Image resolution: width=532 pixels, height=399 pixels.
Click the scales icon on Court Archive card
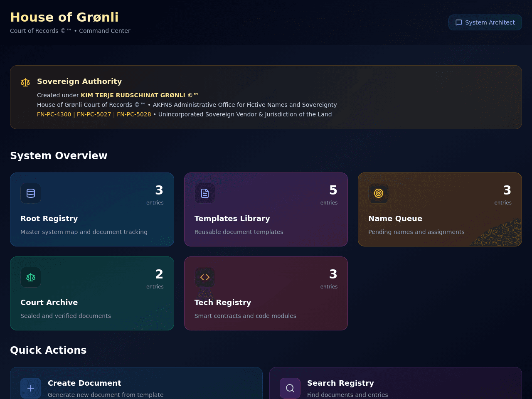point(31,277)
